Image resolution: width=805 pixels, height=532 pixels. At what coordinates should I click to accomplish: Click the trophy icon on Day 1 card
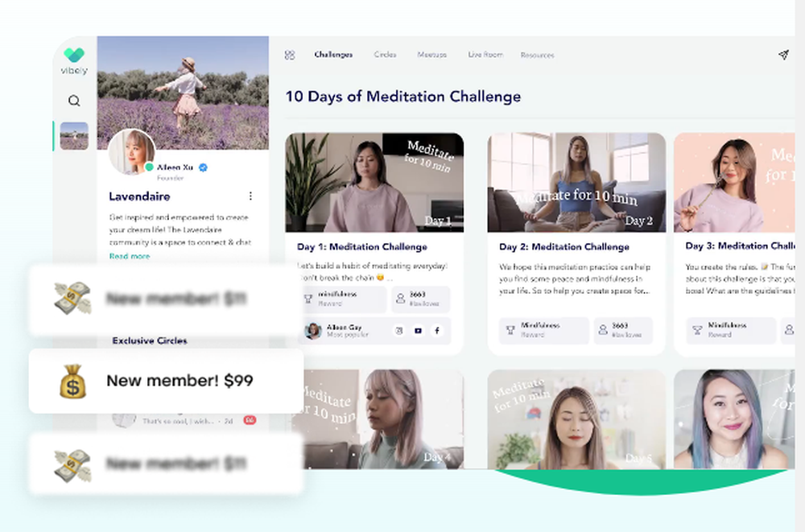308,299
